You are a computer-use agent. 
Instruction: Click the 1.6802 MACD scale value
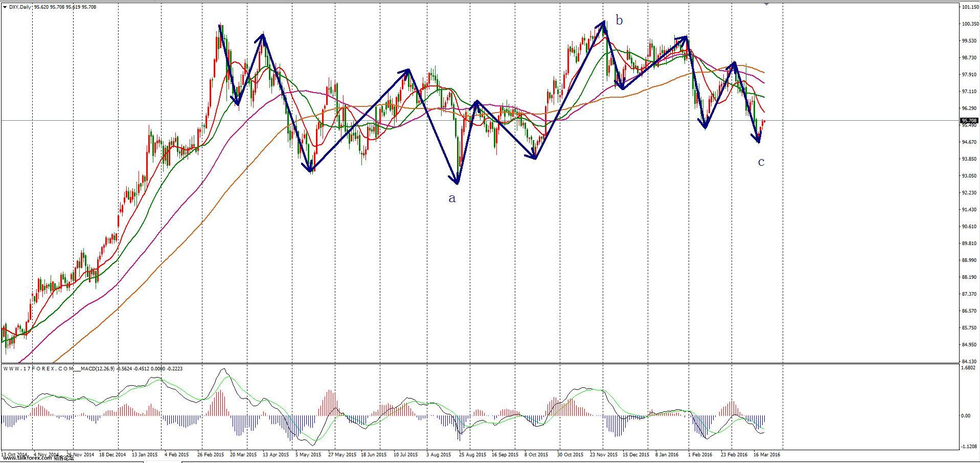click(969, 368)
